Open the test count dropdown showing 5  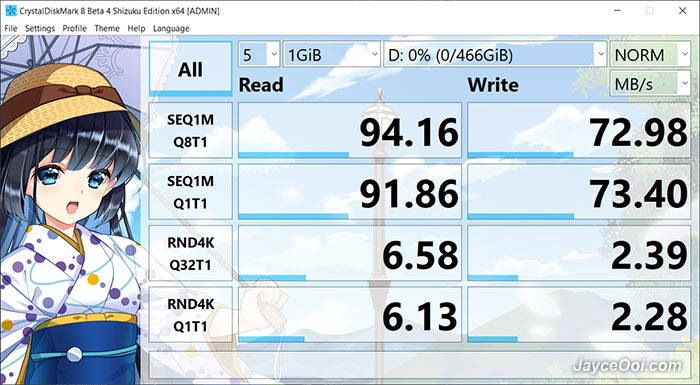259,55
